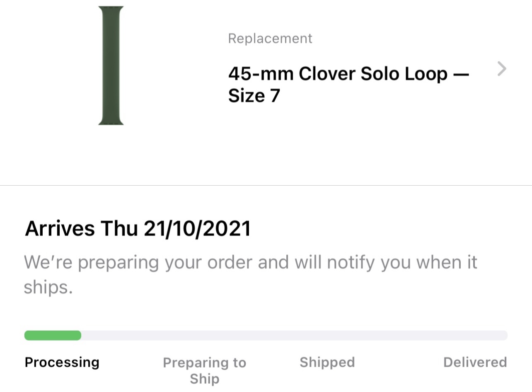Tap the word "ships." in the status message
532x392 pixels.
(x=48, y=288)
